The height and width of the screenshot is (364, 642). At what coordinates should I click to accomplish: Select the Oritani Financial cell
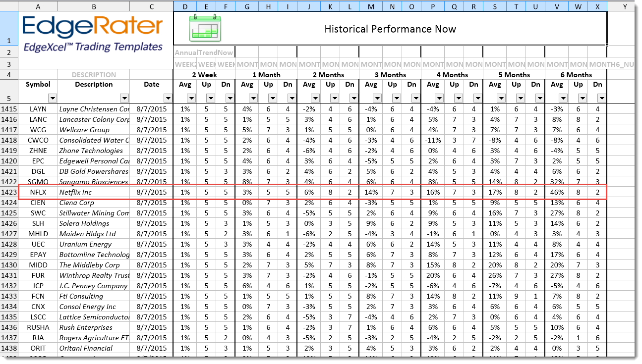(x=94, y=348)
